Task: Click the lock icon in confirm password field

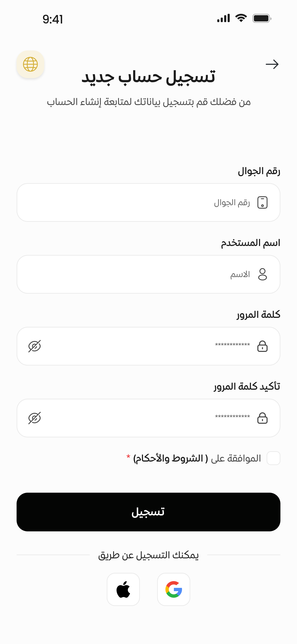Action: coord(262,418)
